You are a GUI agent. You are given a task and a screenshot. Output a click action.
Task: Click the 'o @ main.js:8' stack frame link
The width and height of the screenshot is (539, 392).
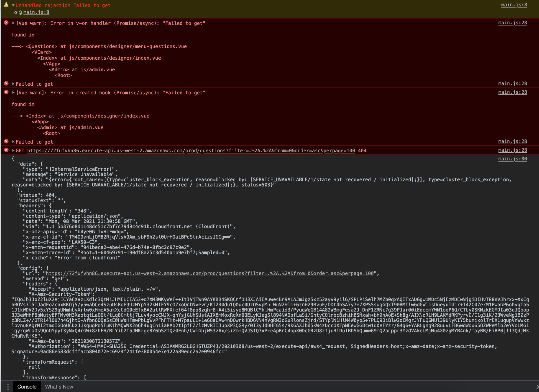coord(36,12)
